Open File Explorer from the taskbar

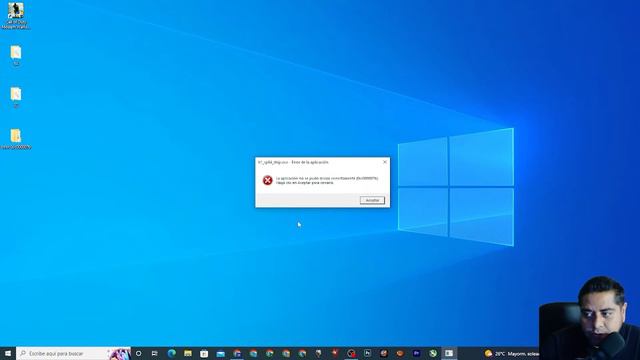tap(188, 353)
